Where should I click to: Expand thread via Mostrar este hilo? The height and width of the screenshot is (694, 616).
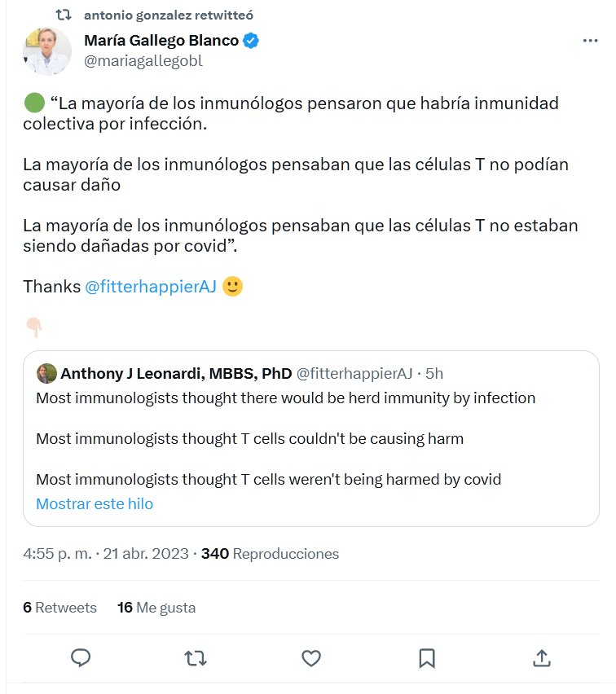[95, 503]
